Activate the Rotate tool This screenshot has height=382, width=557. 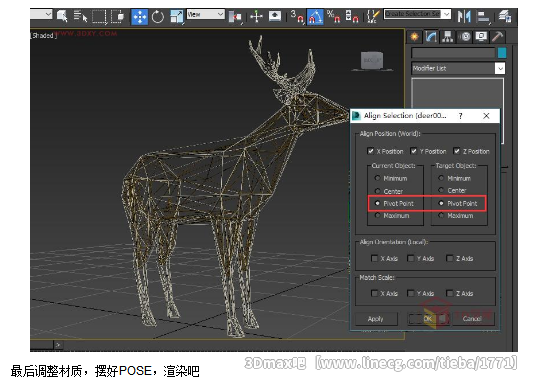click(x=157, y=17)
